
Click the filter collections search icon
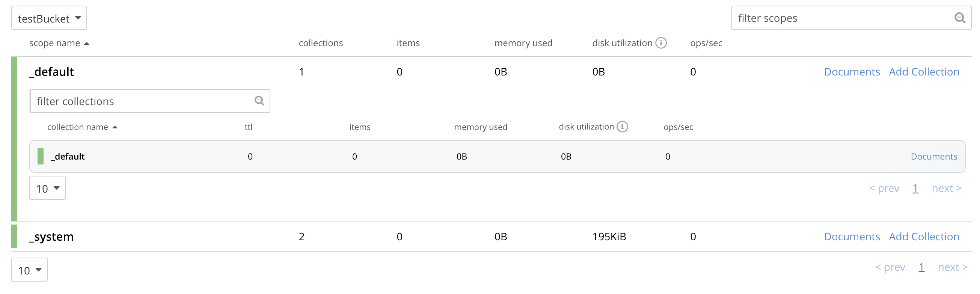pos(259,101)
